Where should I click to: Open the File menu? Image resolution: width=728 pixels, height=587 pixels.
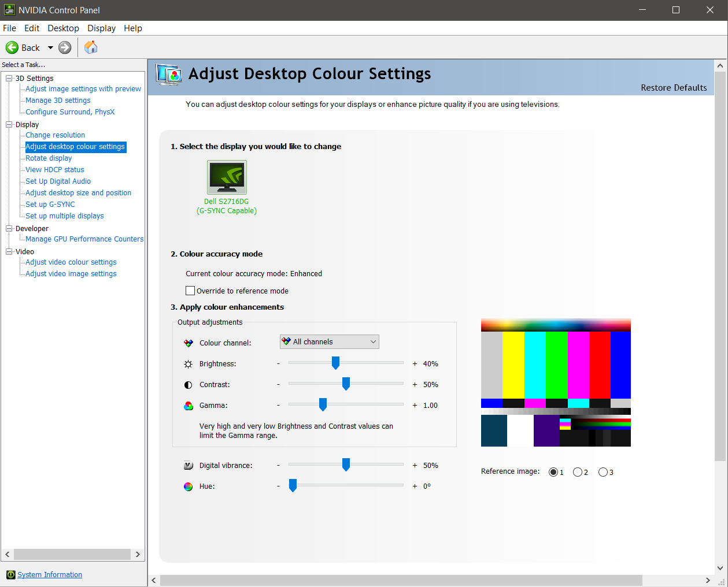[x=10, y=28]
